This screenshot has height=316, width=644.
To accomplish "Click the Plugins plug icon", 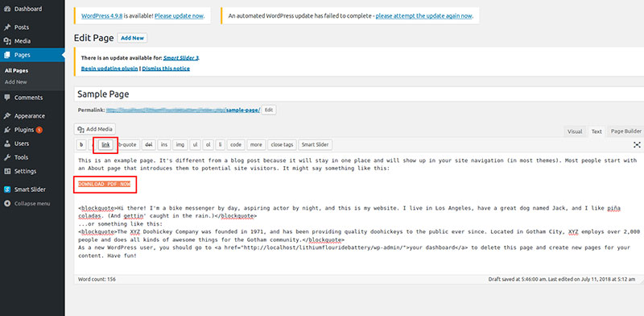I will click(x=7, y=130).
